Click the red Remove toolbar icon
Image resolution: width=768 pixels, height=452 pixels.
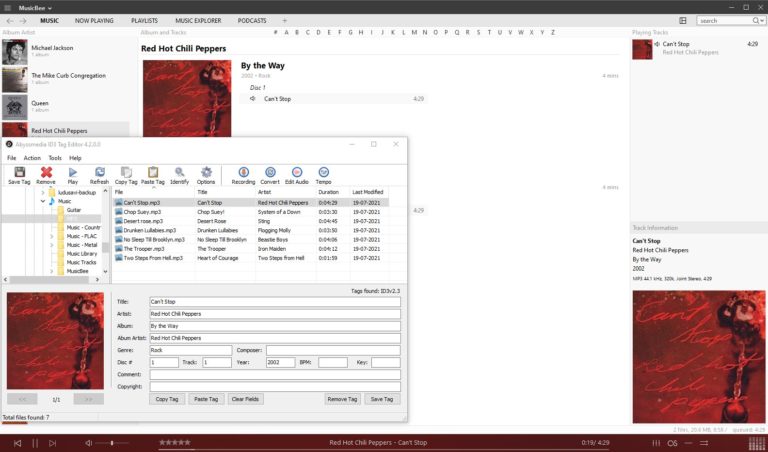click(46, 175)
